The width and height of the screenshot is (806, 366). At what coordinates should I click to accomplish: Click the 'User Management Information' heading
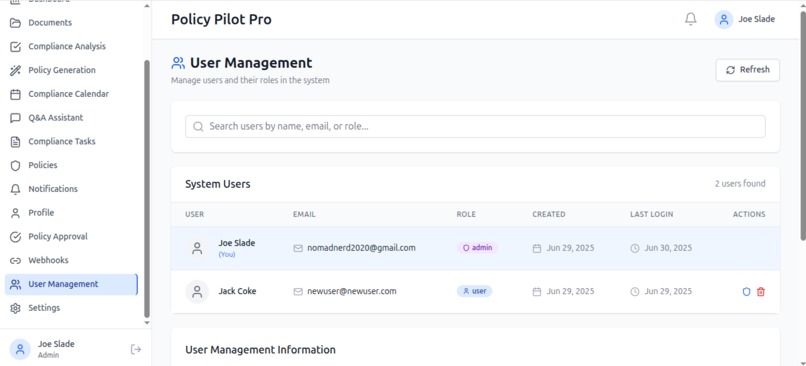tap(261, 350)
